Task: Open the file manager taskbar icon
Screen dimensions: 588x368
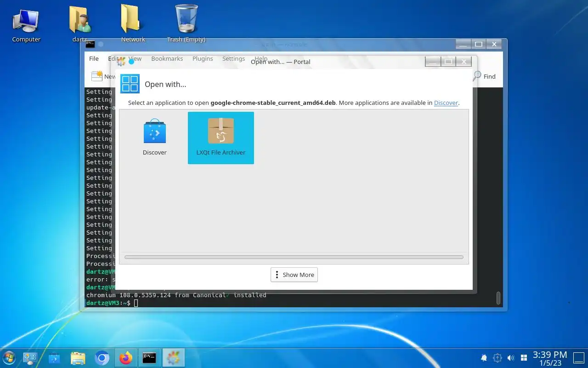Action: click(78, 358)
